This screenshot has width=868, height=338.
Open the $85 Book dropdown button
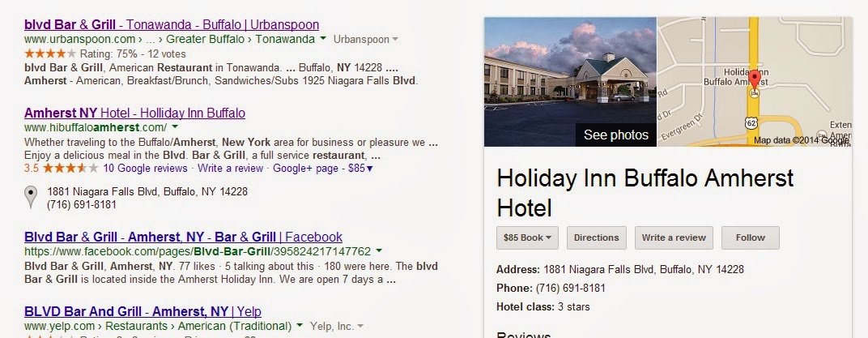point(527,237)
